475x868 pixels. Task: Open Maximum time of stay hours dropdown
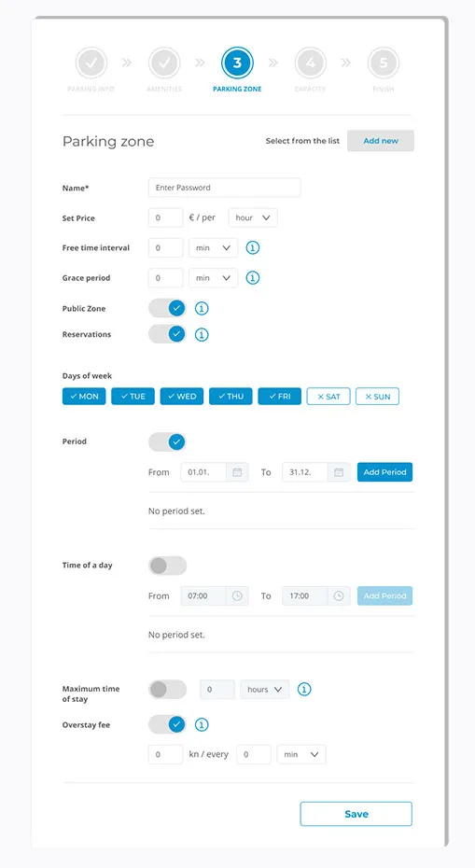pos(265,689)
